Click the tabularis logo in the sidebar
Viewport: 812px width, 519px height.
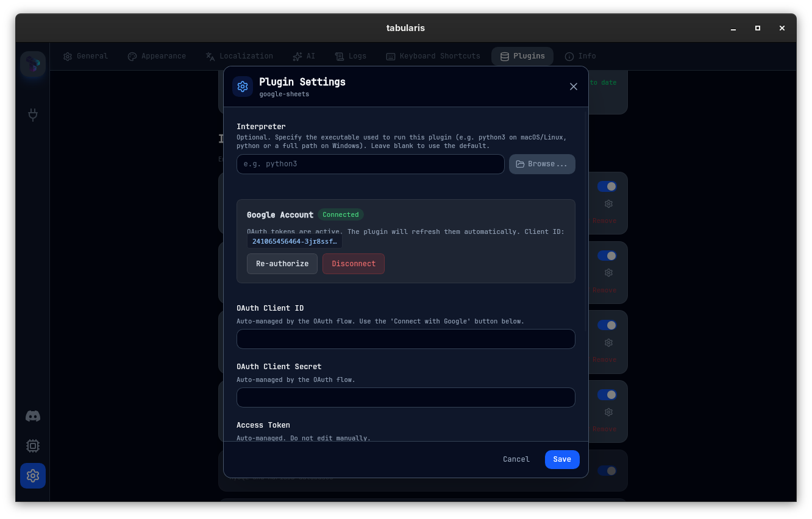[33, 63]
